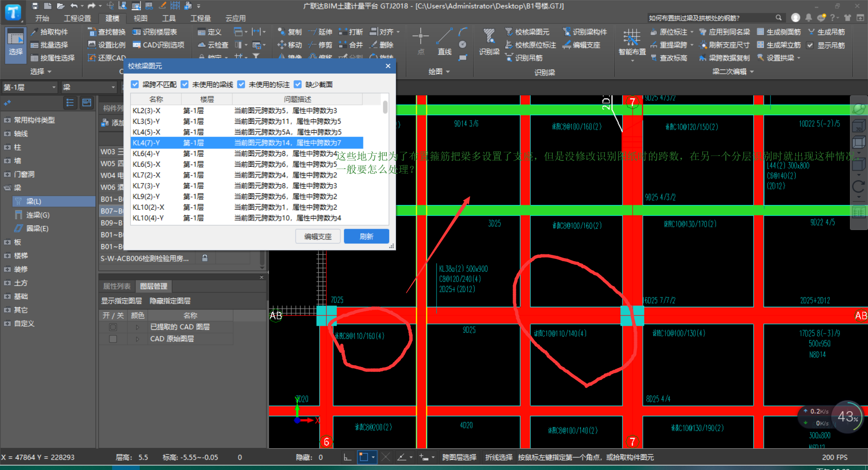Click 查改标高 tool

tap(669, 58)
